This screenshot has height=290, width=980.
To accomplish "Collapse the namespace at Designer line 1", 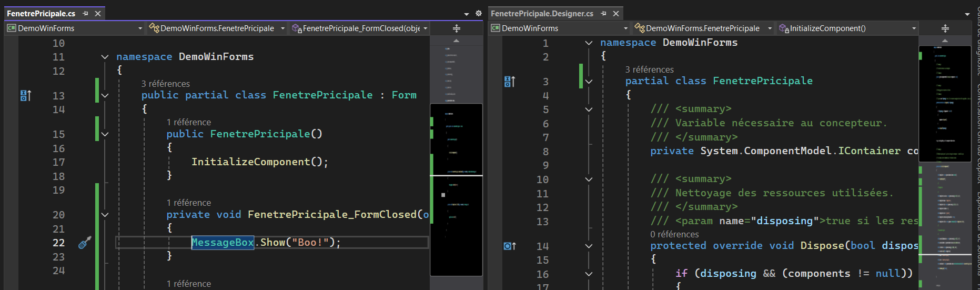I will (589, 43).
